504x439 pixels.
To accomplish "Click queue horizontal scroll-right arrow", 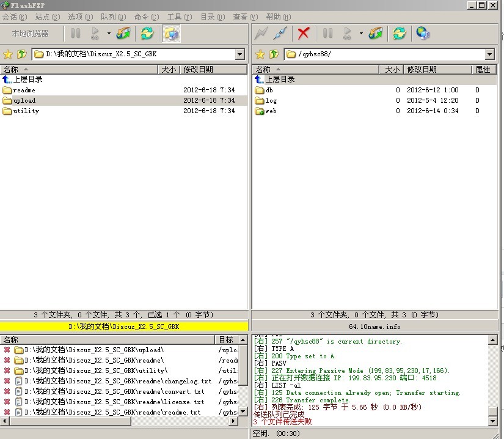I will [x=234, y=421].
